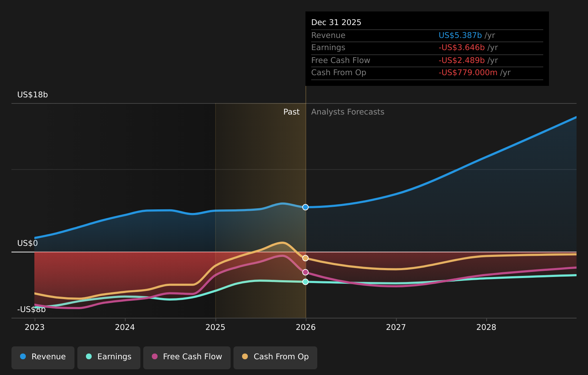The image size is (588, 375).
Task: Toggle the Revenue series legend button
Action: pos(43,357)
